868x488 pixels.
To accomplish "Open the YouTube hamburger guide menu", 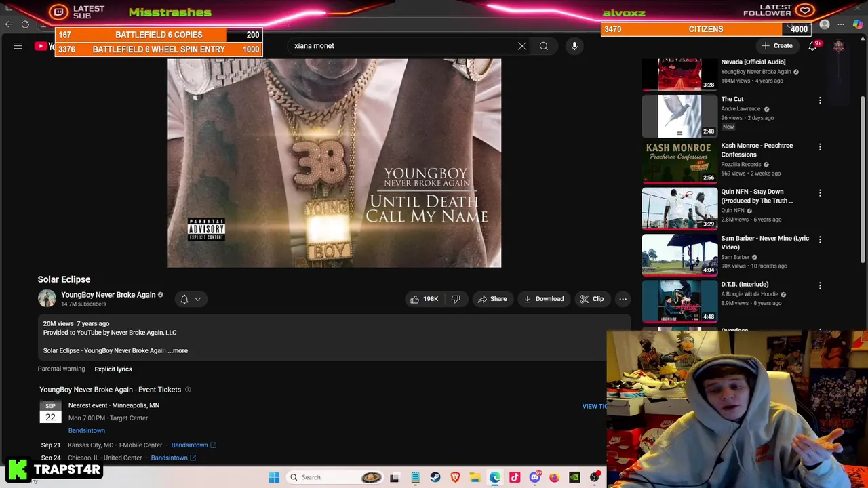I will (x=18, y=46).
